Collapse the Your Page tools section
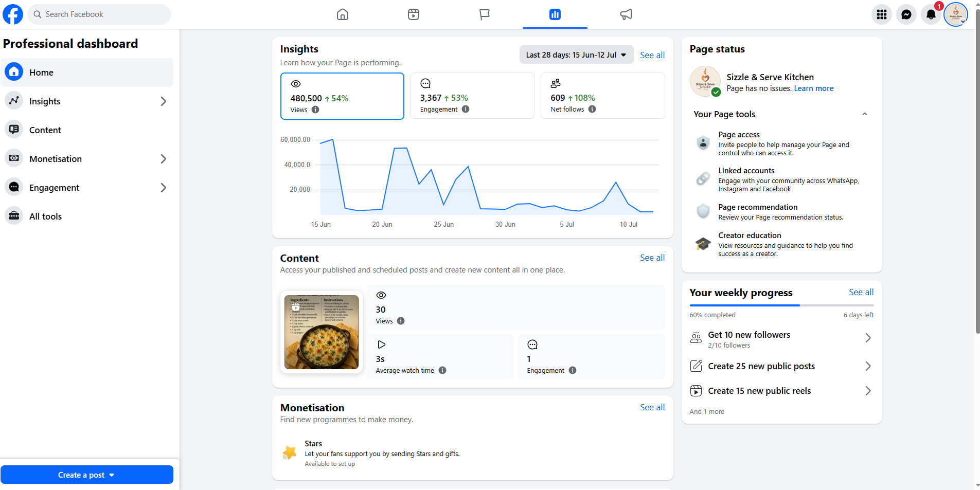 click(865, 114)
